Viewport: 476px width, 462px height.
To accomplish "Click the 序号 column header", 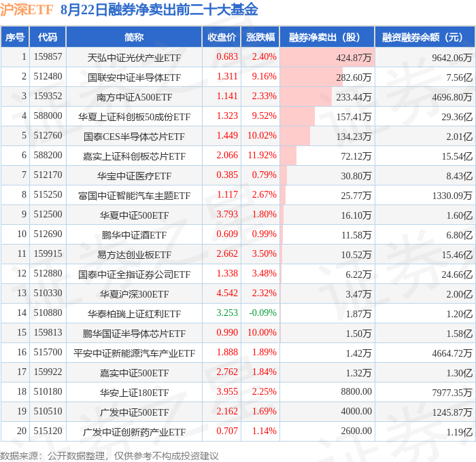I will pos(15,37).
